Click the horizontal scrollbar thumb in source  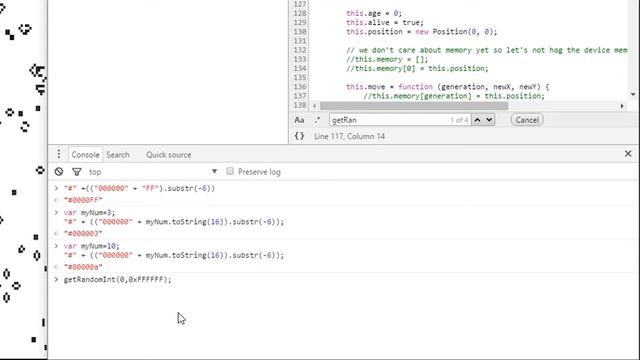(414, 106)
